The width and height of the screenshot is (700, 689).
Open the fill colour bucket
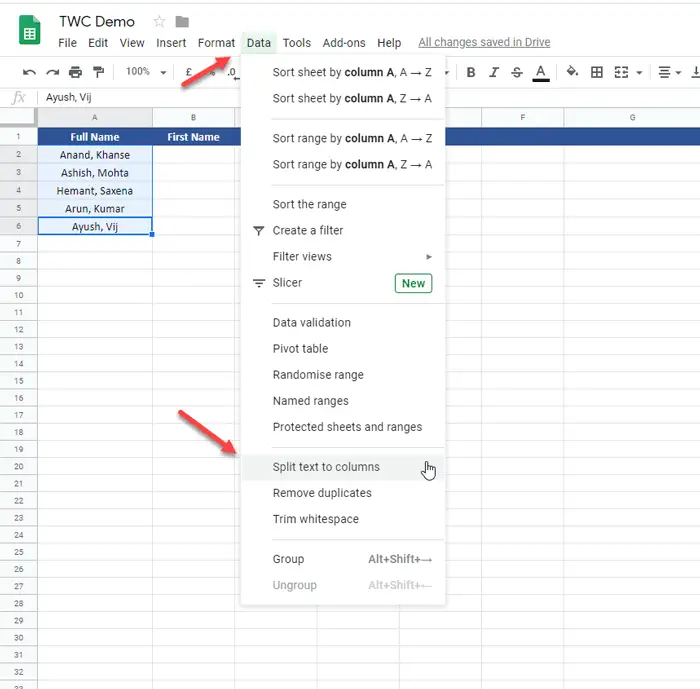[x=572, y=71]
